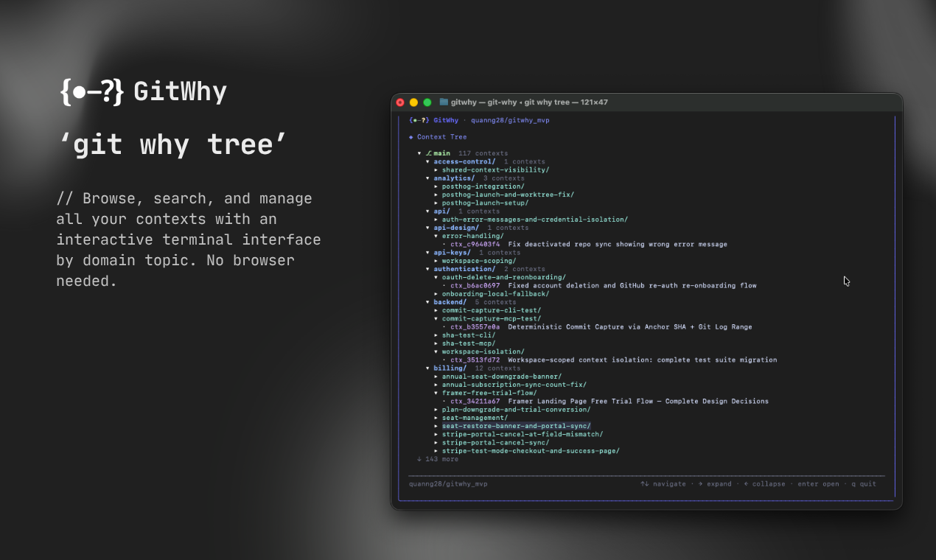Collapse the billing/ folder
The image size is (936, 560).
pyautogui.click(x=446, y=368)
